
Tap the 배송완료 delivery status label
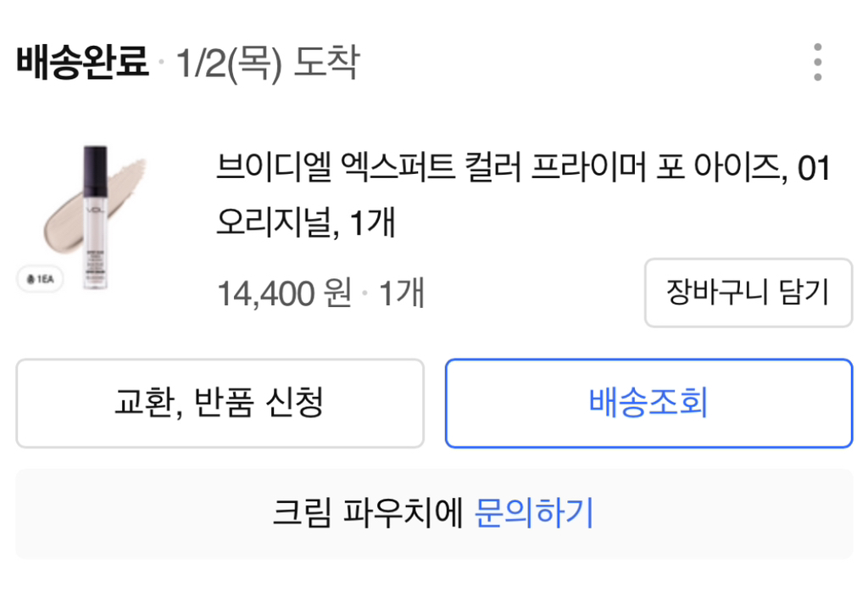tap(82, 63)
